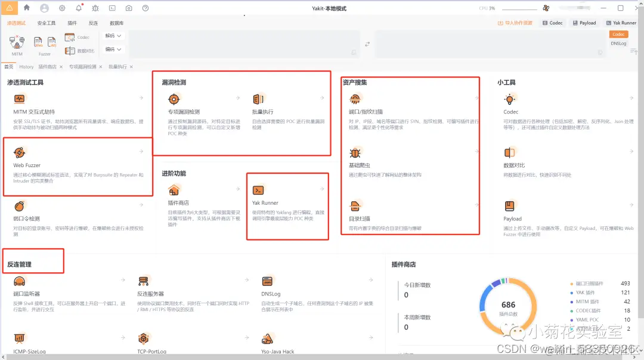
Task: Click the arrow on 数据对比 card
Action: 631,152
